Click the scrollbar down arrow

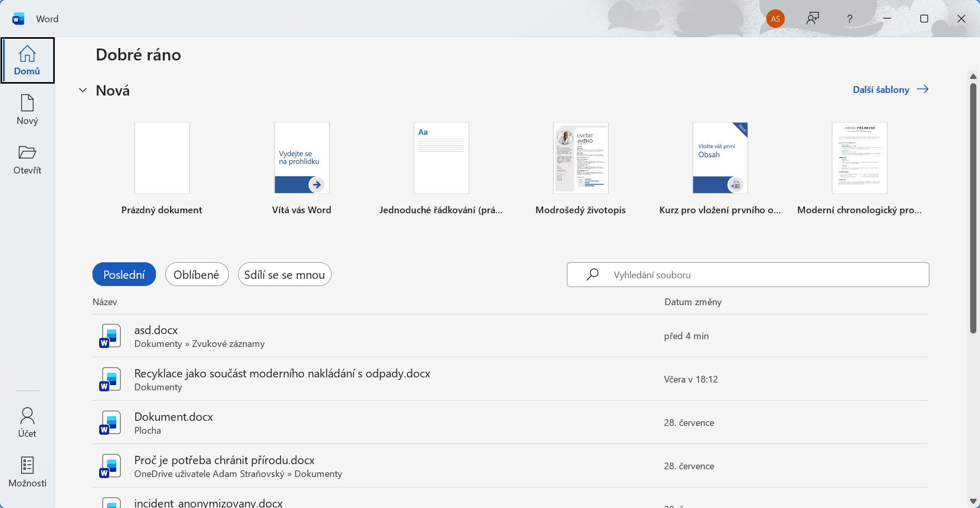coord(973,501)
